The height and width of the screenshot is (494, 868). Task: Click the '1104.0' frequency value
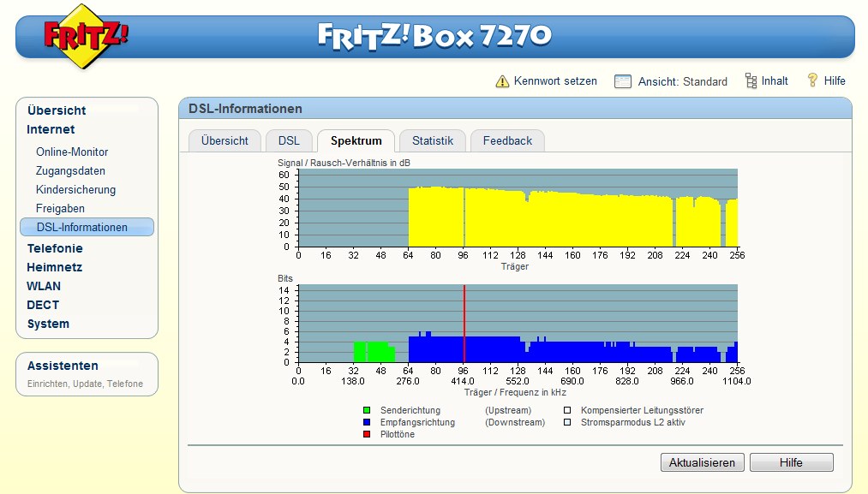coord(736,381)
